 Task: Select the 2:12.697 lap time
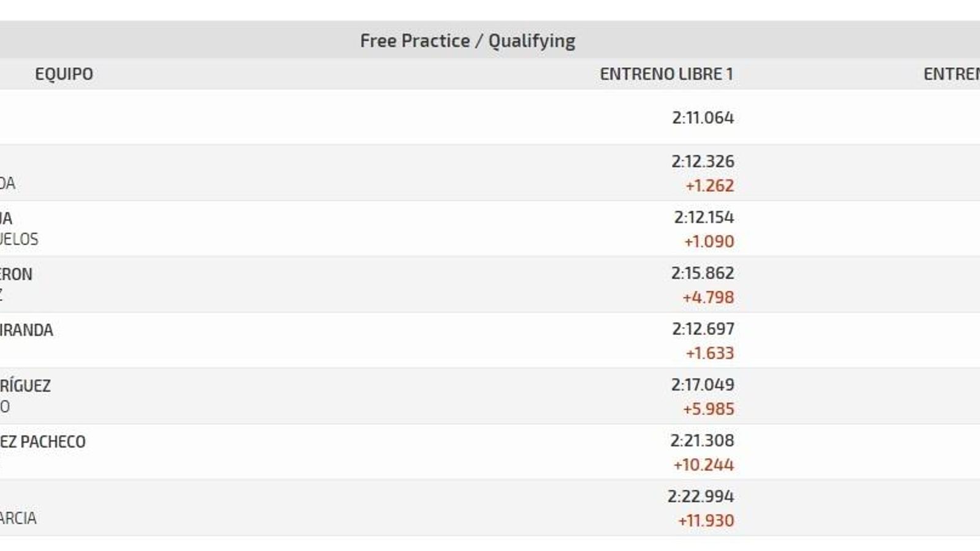click(x=703, y=328)
